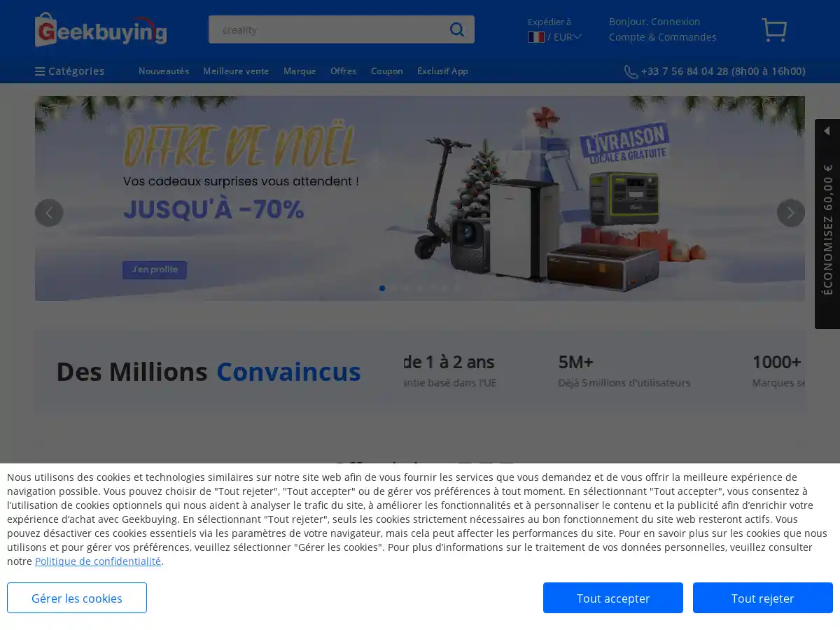Screen dimensions: 840x630
Task: Go back a slide with the left arrow
Action: pos(49,212)
